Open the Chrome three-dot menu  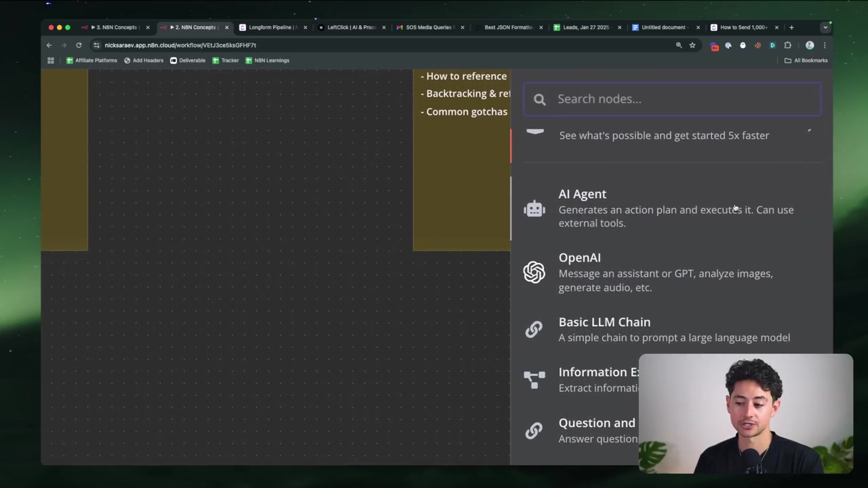pyautogui.click(x=825, y=45)
